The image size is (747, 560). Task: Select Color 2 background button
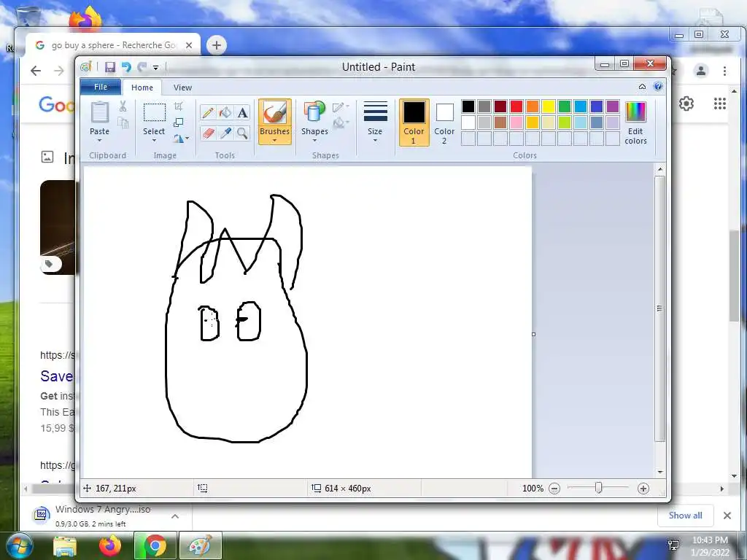click(x=444, y=122)
